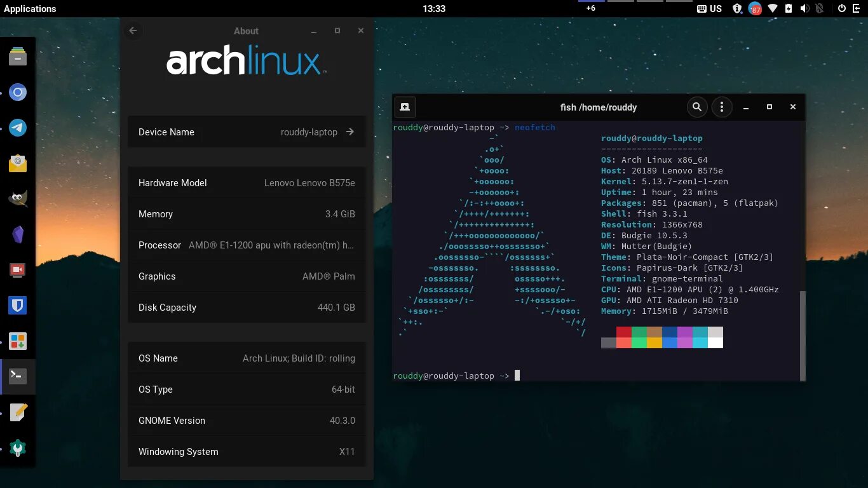
Task: Click the terminal search magnifier button
Action: (x=697, y=107)
